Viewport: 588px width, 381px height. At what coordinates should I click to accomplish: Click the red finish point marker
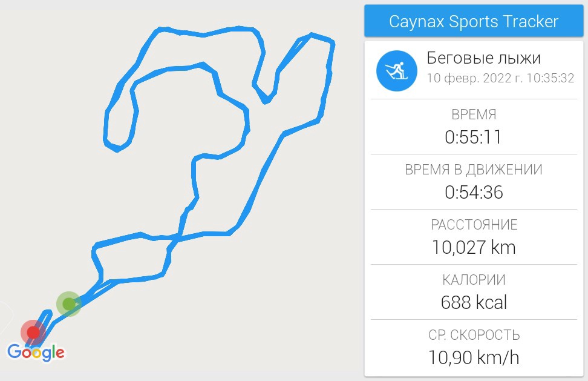33,332
